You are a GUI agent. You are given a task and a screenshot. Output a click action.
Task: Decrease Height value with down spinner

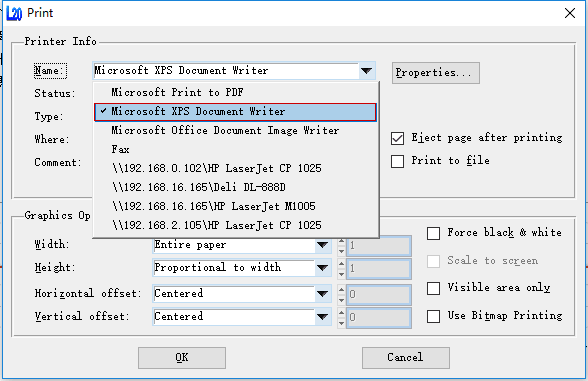341,274
